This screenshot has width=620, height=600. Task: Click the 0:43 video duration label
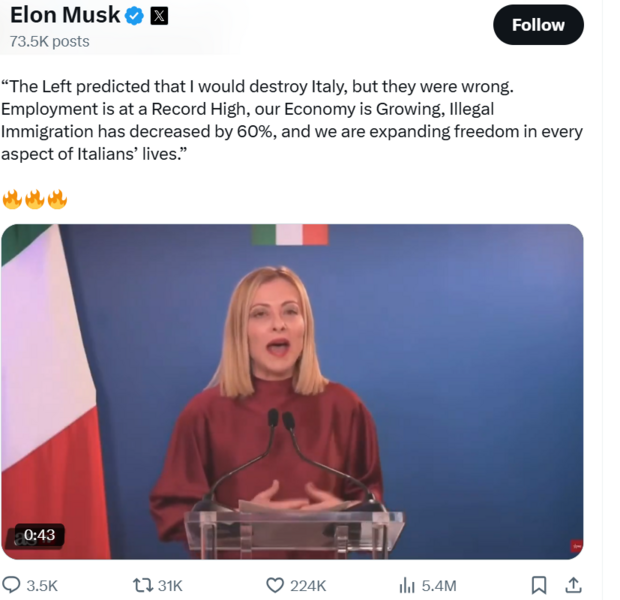pos(39,535)
